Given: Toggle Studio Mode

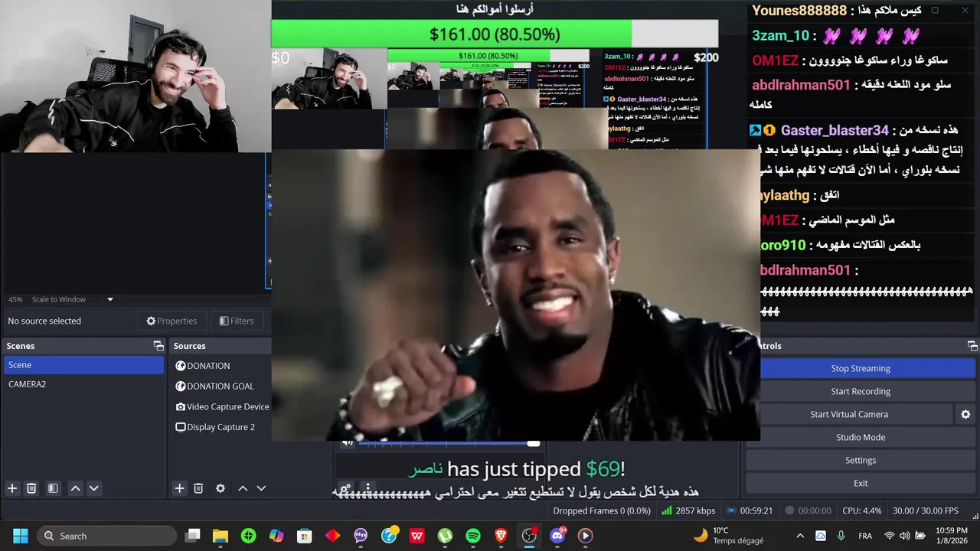Looking at the screenshot, I should pyautogui.click(x=861, y=437).
